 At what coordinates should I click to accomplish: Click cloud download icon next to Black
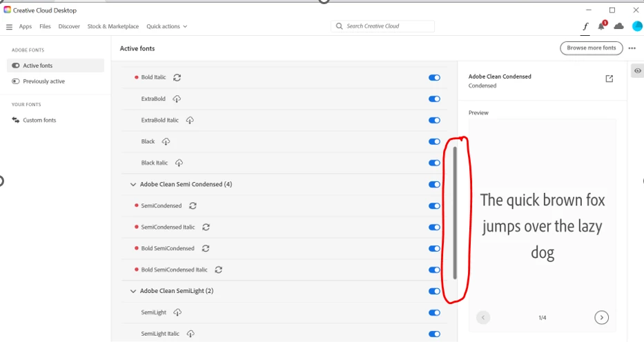click(166, 141)
